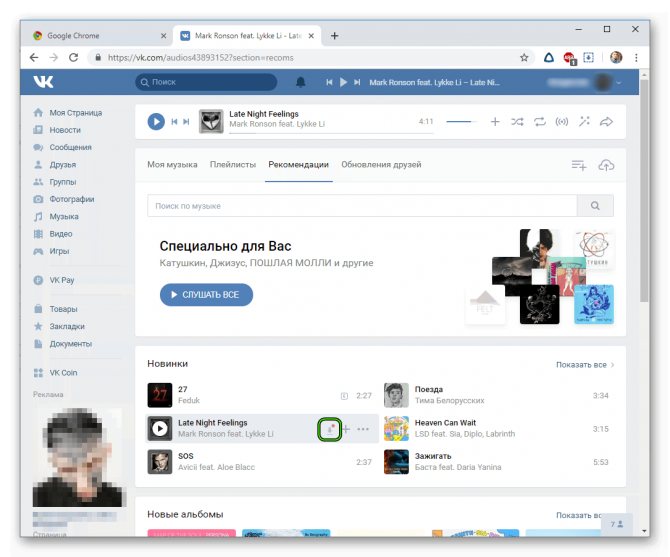Open Показать все for Новинки
The image size is (670, 557).
[x=585, y=365]
